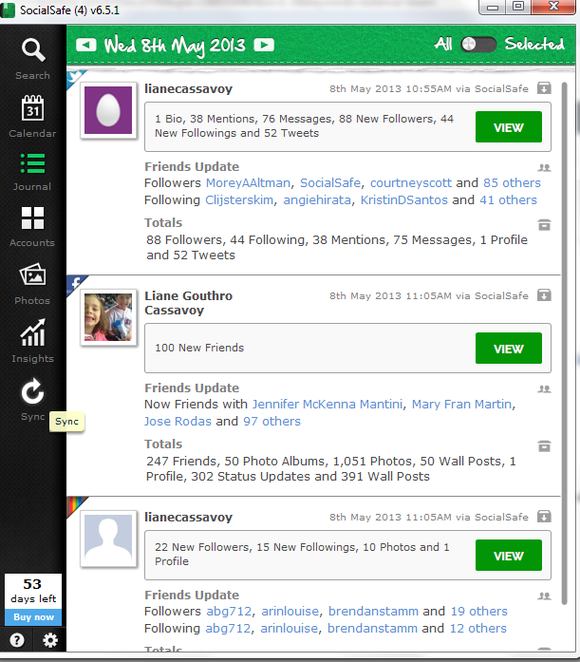Click the Facebook corner badge
The image size is (580, 662).
[x=75, y=283]
